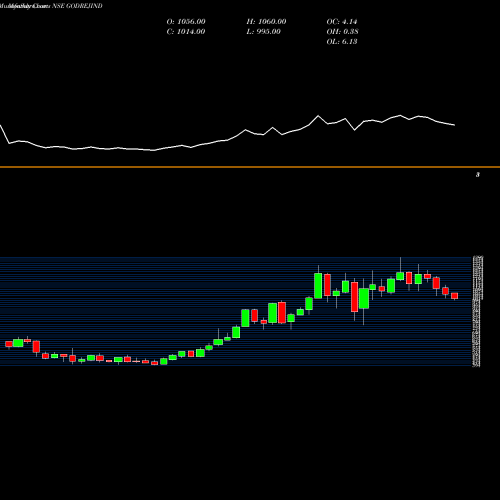Click the final red candle at chart's right end
500x500 pixels.
[x=455, y=296]
